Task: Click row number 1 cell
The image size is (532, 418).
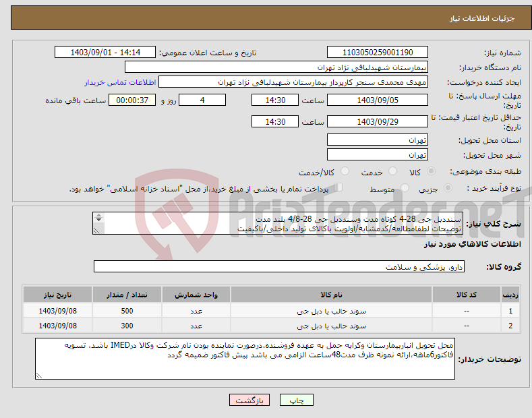Action: pos(510,311)
